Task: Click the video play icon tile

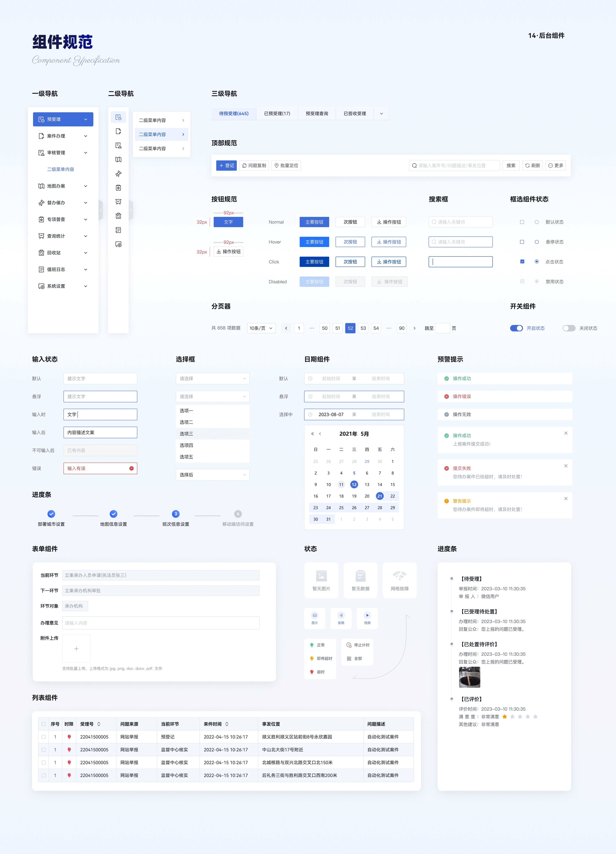Action: click(367, 618)
